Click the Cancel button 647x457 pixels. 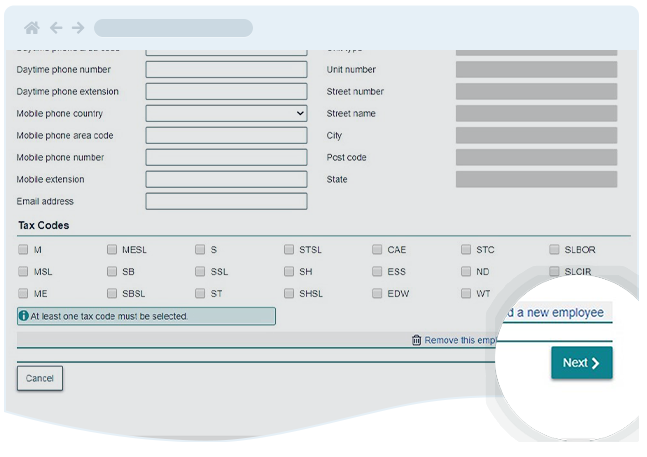(40, 378)
